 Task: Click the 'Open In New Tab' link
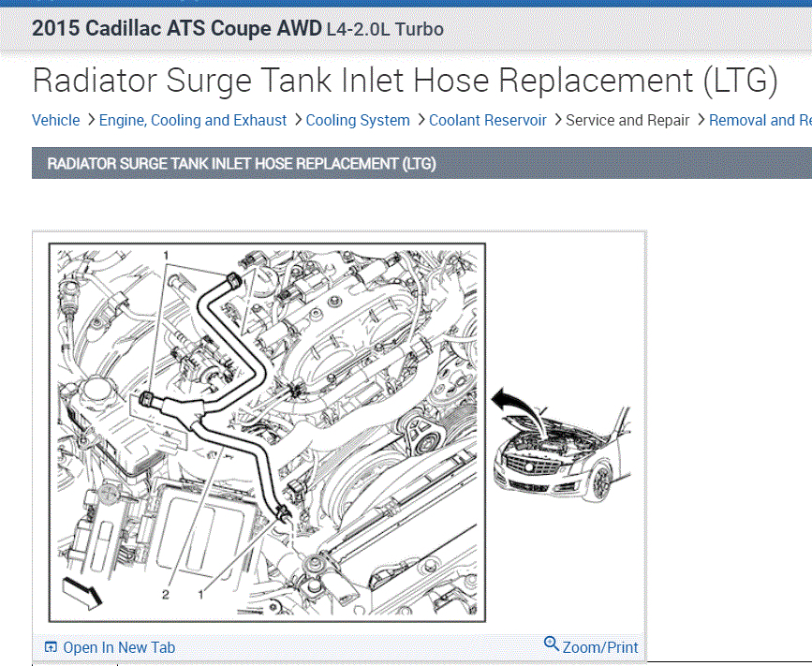[x=119, y=647]
